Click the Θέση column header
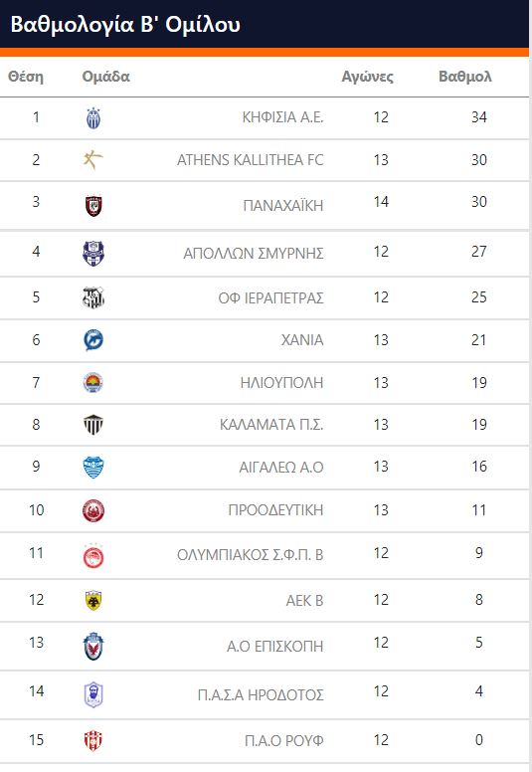This screenshot has height=772, width=532. click(x=26, y=77)
